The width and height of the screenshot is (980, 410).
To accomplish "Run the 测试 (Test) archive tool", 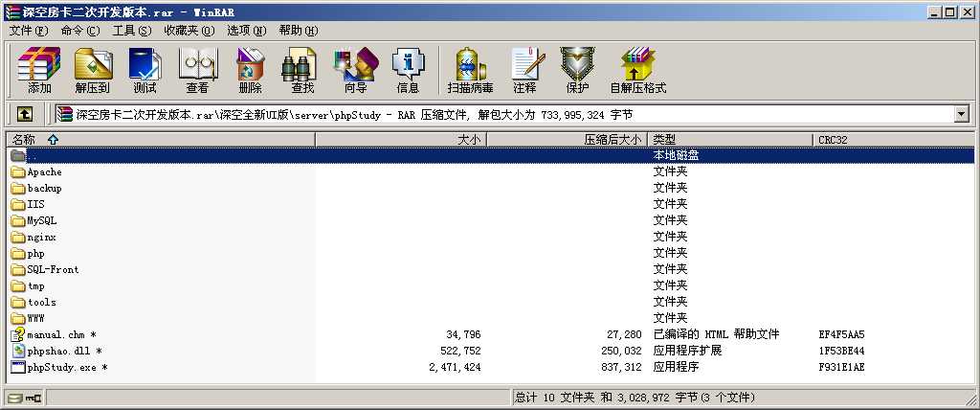I will click(145, 70).
